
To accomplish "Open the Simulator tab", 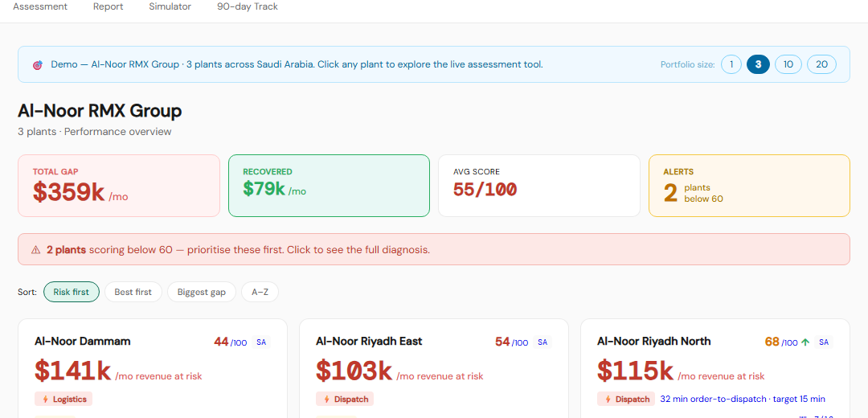I will 170,6.
